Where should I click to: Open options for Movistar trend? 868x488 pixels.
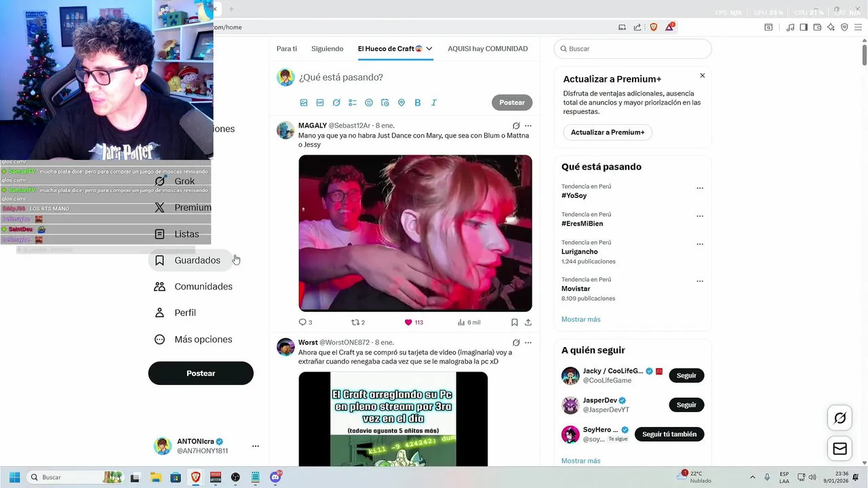[x=700, y=281]
